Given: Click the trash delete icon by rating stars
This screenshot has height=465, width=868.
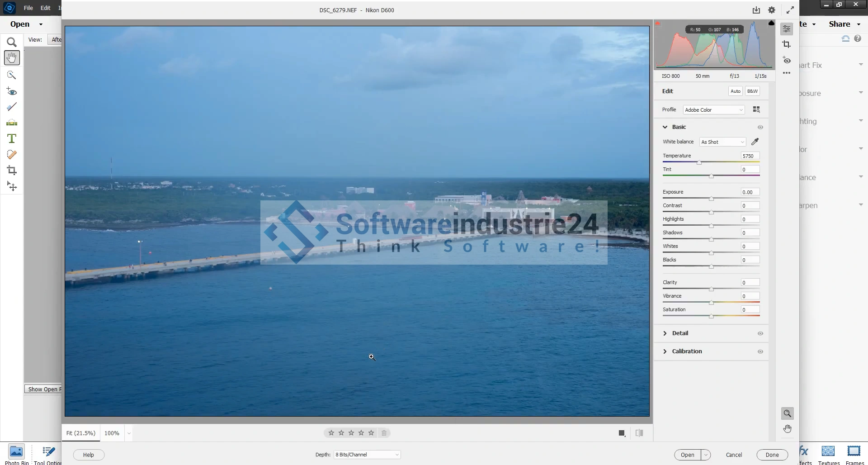Looking at the screenshot, I should click(384, 433).
